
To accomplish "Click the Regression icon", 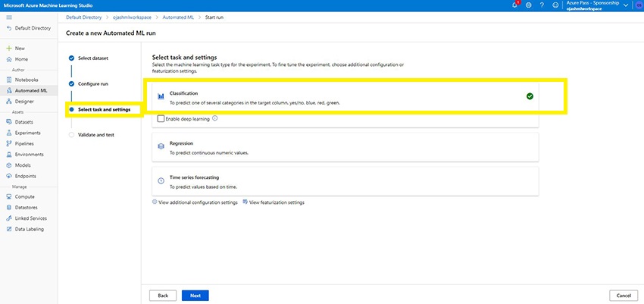I will pyautogui.click(x=161, y=146).
